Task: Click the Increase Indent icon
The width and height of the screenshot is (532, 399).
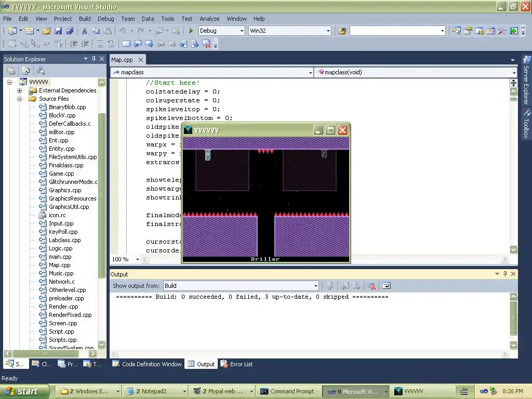Action: click(x=85, y=44)
